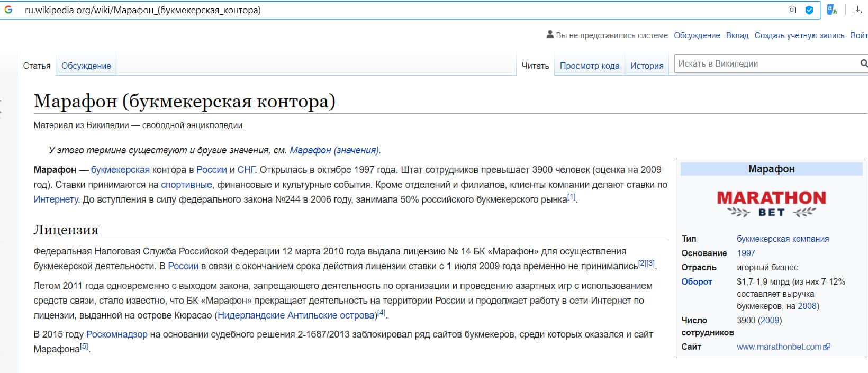Click the camera screenshot icon in address bar
The image size is (868, 373).
(x=792, y=10)
